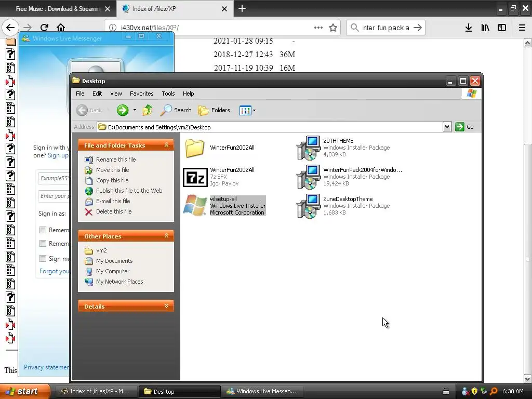Switch to Index of /files/XP taskbar button
The width and height of the screenshot is (532, 399).
(x=96, y=391)
